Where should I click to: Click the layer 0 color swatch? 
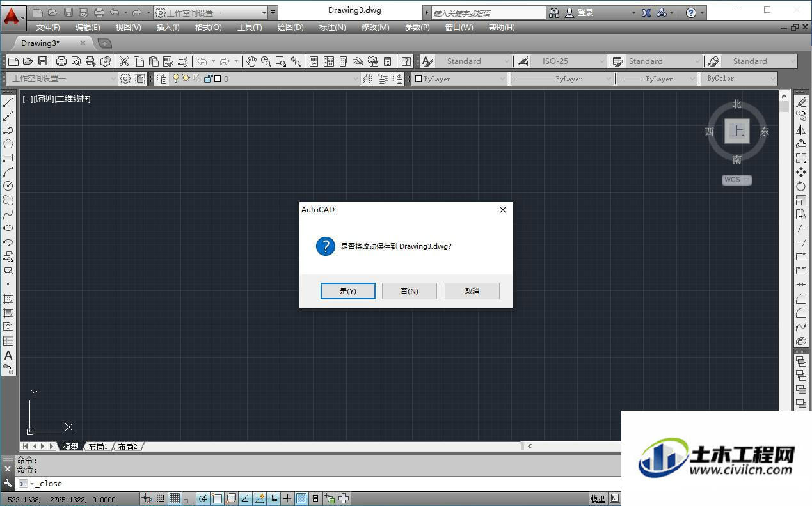pos(218,79)
